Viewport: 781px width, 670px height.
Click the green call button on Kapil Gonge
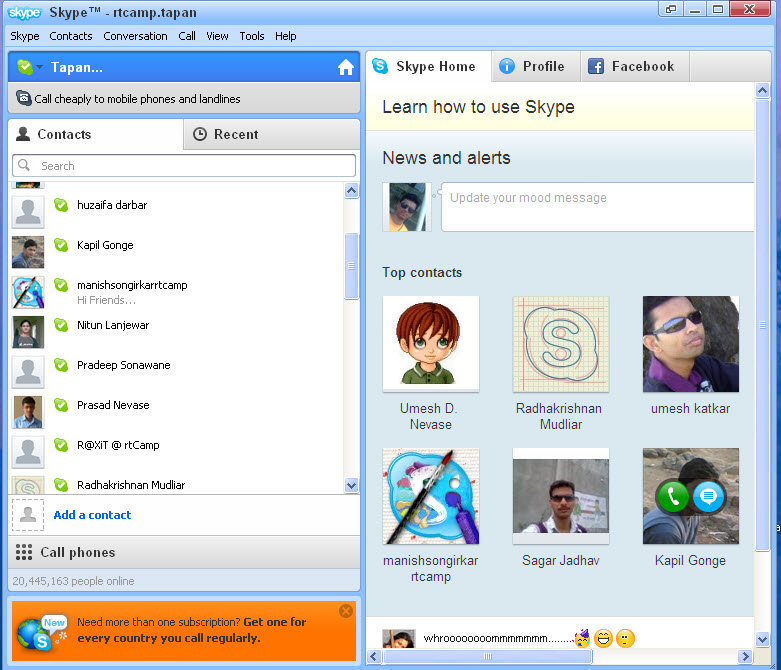673,497
